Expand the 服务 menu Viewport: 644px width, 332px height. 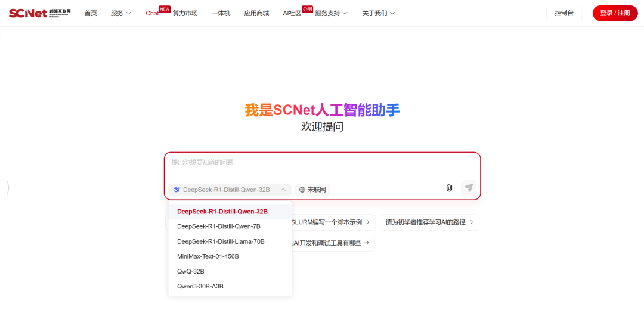(120, 13)
